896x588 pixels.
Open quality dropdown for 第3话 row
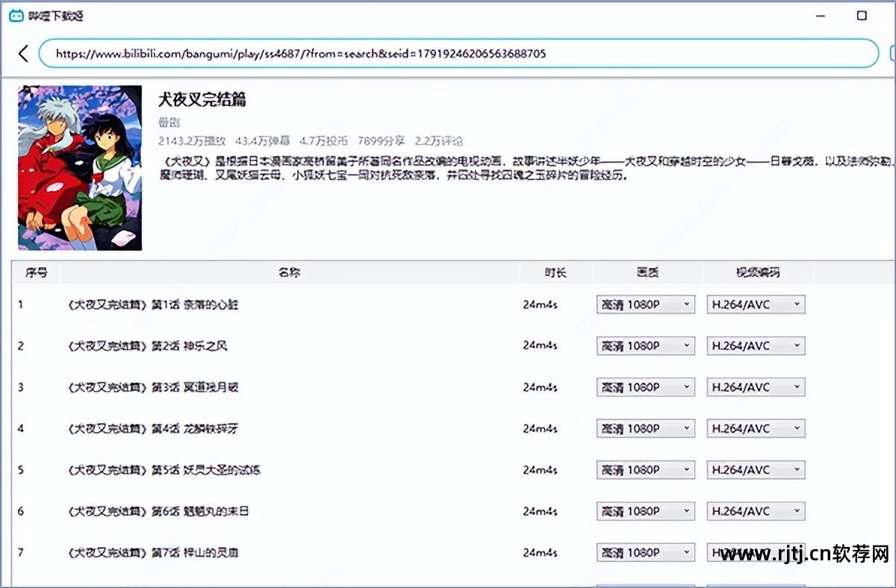(x=646, y=387)
